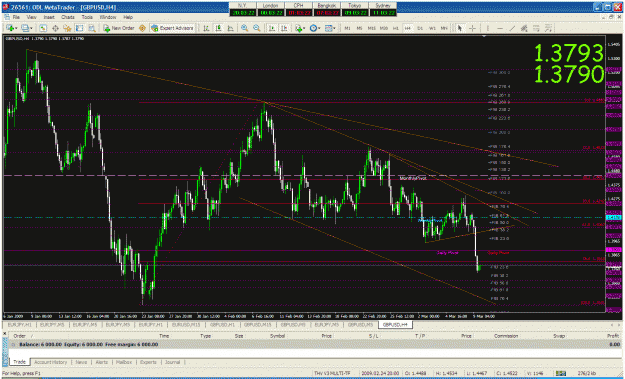The image size is (625, 379).
Task: Open the Strategy Tester icon
Action: click(92, 28)
